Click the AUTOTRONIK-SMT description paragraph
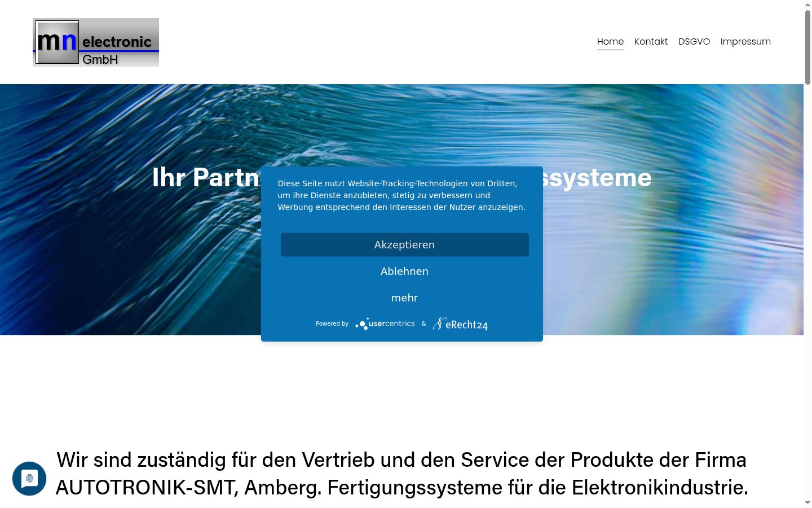The image size is (812, 508). 401,474
